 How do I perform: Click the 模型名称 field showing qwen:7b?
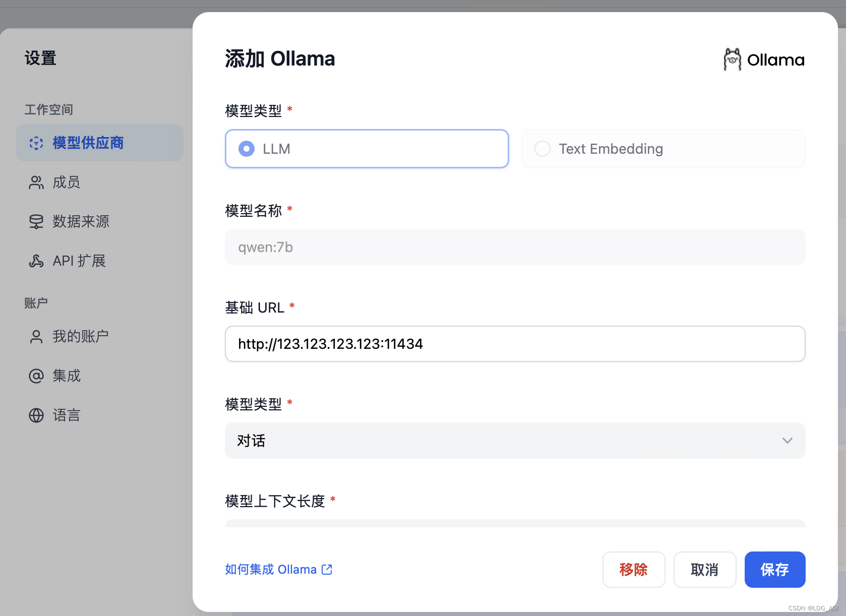pos(515,247)
